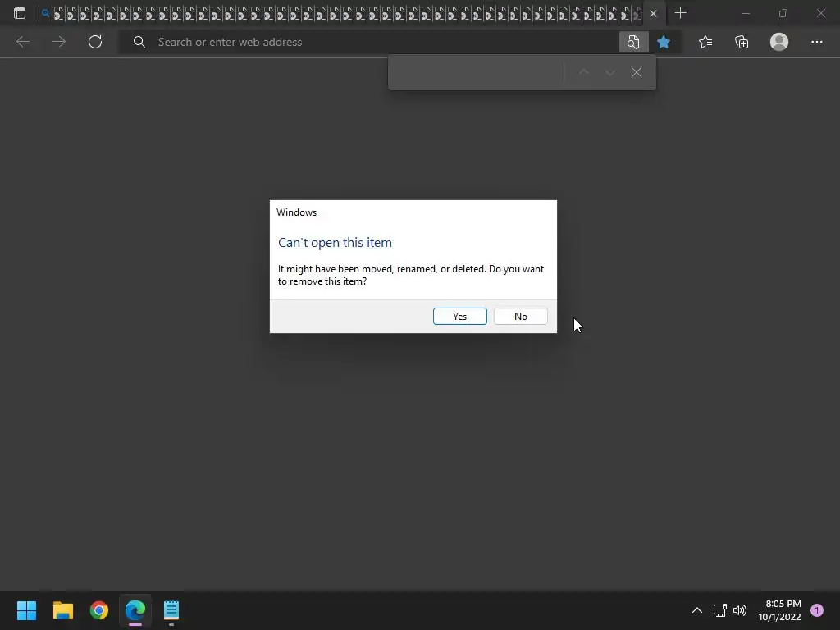Open the Favorites list icon

click(705, 42)
